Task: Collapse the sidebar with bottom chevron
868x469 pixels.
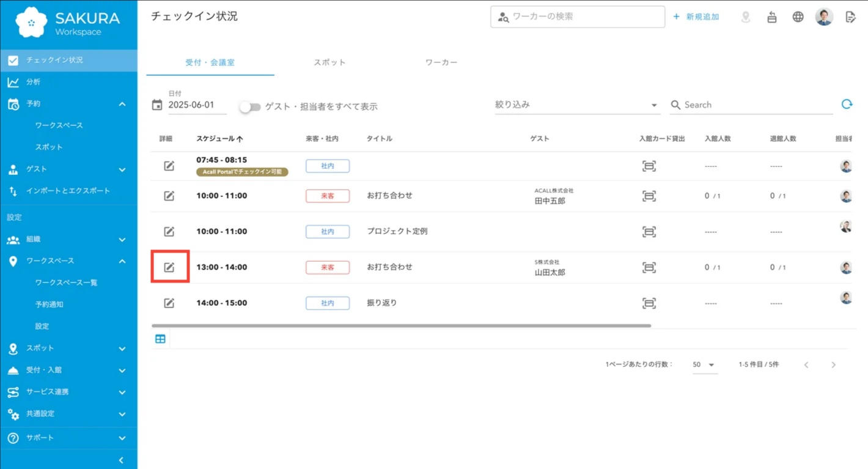Action: coord(121,460)
